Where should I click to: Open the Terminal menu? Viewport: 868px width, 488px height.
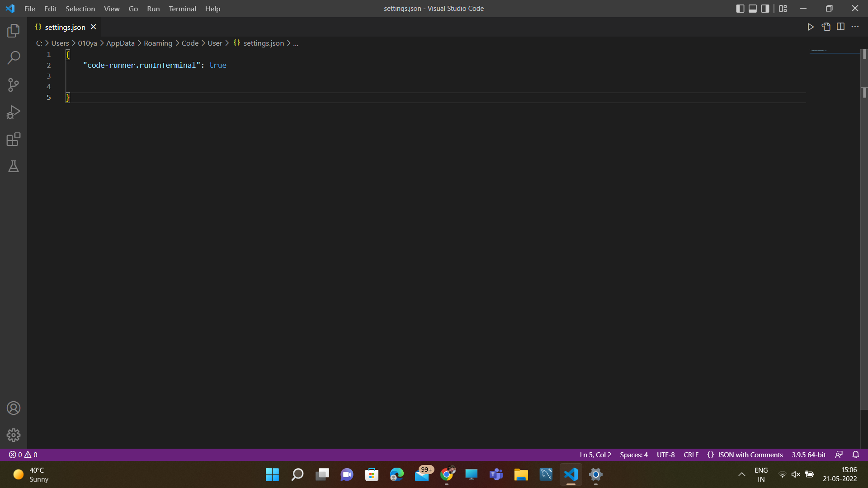point(182,9)
